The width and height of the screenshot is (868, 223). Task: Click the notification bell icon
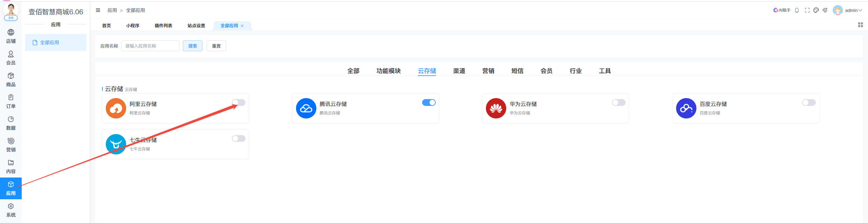click(797, 10)
